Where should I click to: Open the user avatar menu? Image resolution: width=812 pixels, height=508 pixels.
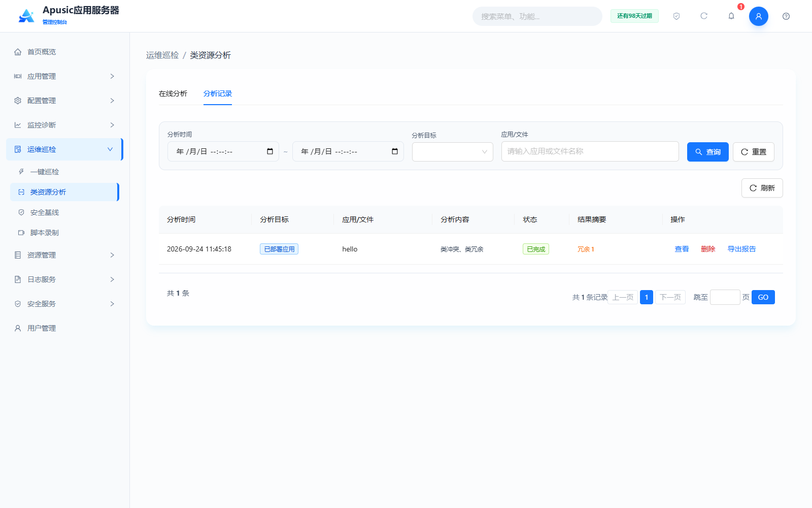759,16
